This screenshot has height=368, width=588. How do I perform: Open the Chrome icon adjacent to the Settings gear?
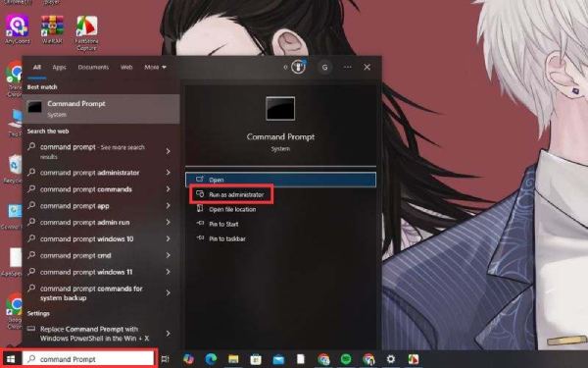[x=368, y=359]
